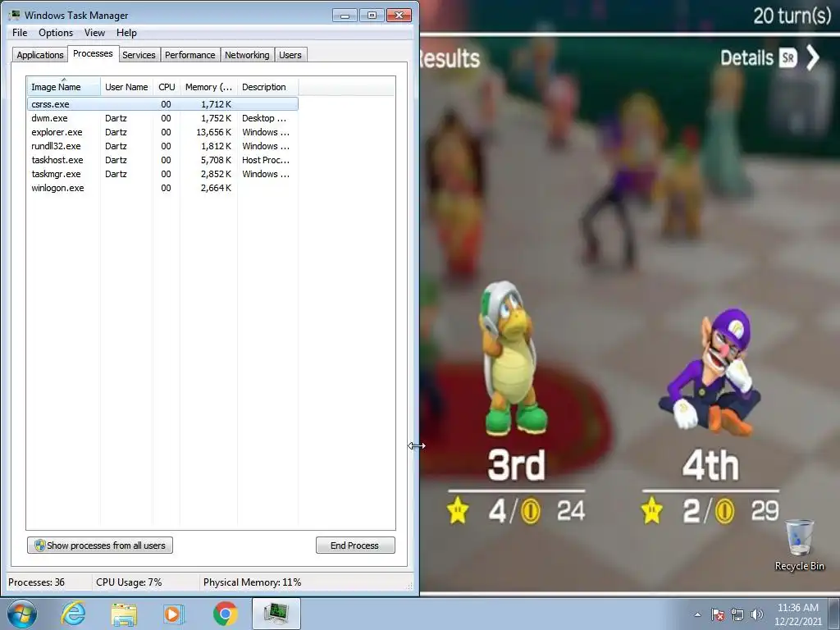Switch to the Users tab
Screen dimensions: 840x630
[x=290, y=55]
